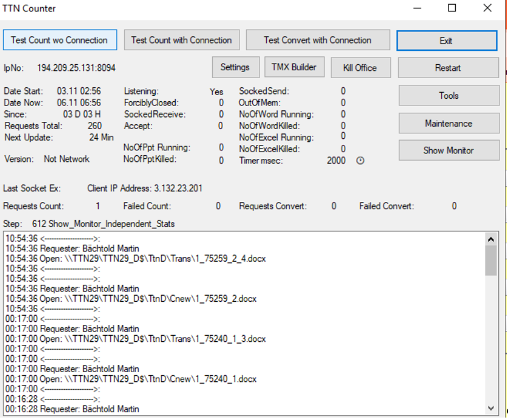Click the Timer msec value 2000
Viewport: 508px width, 420px height.
tap(335, 161)
